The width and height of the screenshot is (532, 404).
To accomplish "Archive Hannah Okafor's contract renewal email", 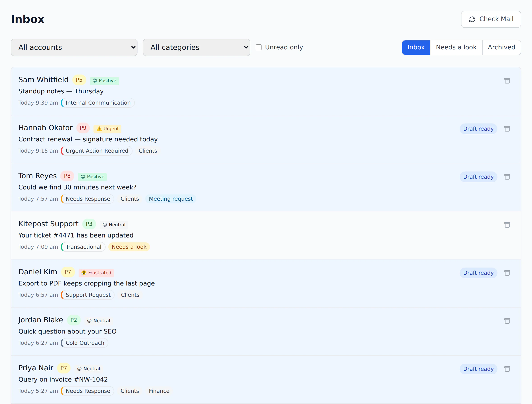I will pyautogui.click(x=507, y=129).
